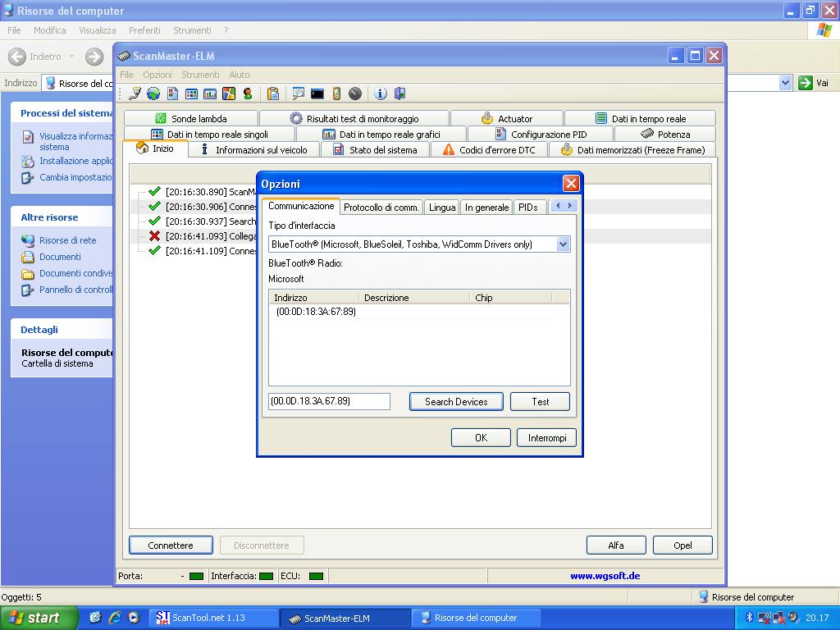Select the Codici d'errore DTC tab
The height and width of the screenshot is (630, 840).
489,150
